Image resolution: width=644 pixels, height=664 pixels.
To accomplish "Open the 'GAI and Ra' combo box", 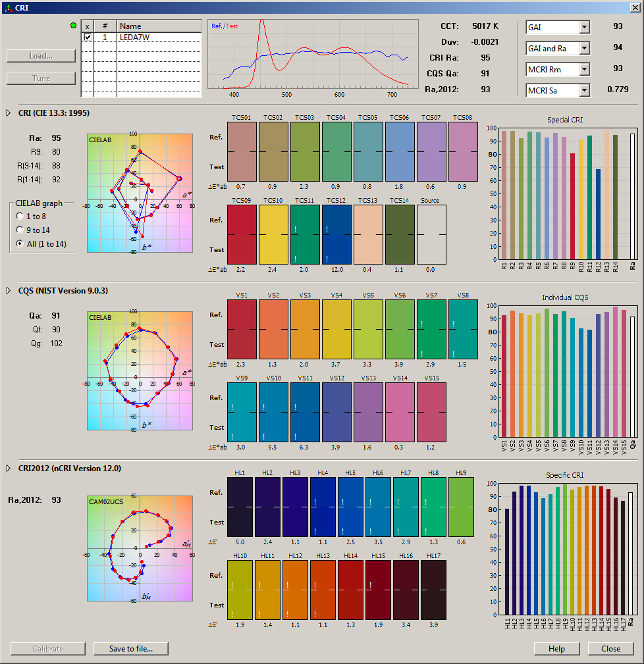I will (583, 48).
